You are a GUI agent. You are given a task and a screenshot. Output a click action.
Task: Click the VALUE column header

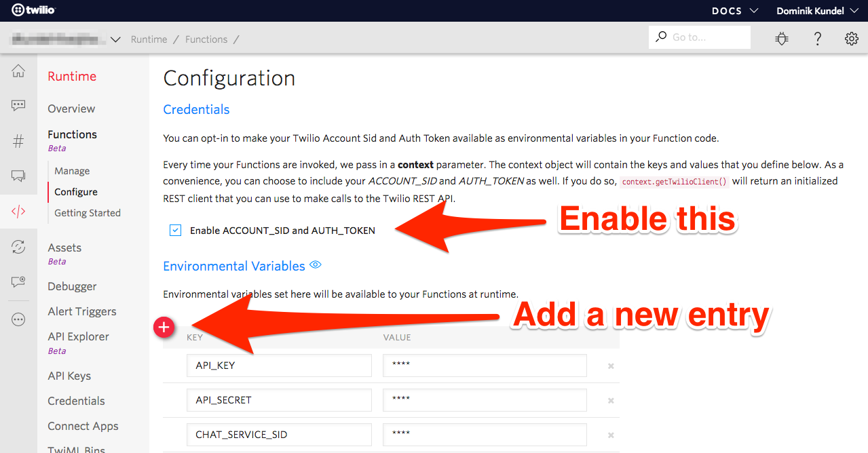pos(397,337)
